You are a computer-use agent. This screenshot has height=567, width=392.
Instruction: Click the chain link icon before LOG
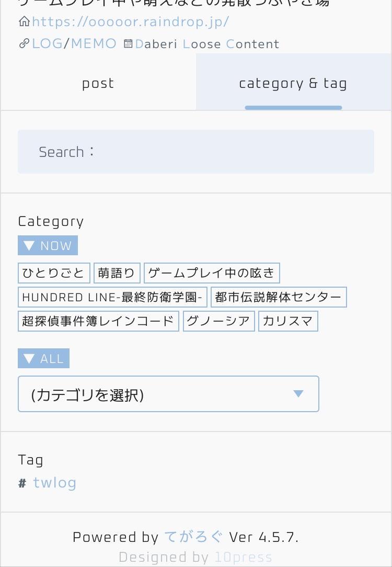(x=24, y=44)
